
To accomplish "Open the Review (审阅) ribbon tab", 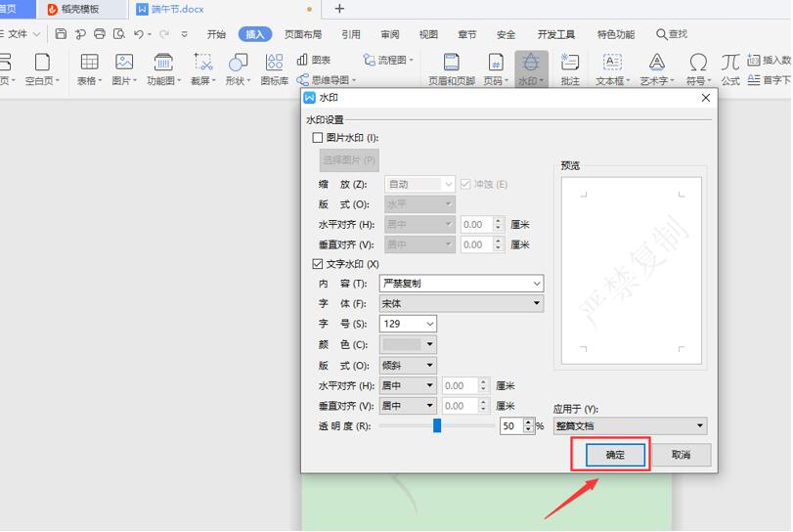I will click(389, 34).
